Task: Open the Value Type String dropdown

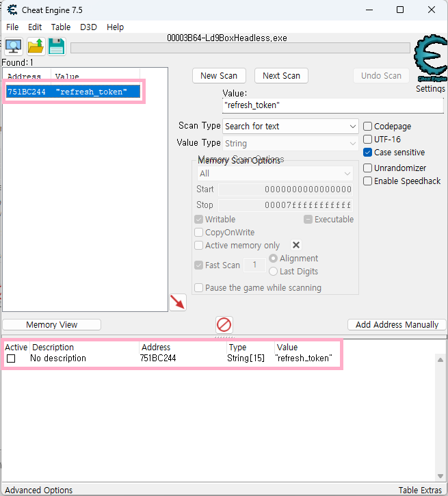Action: tap(290, 143)
